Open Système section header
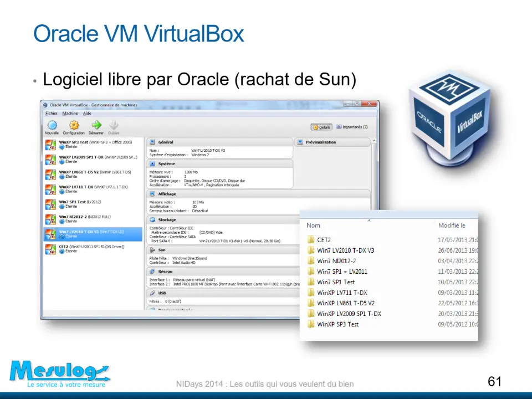Viewport: 532px width, 399px height. (x=219, y=164)
